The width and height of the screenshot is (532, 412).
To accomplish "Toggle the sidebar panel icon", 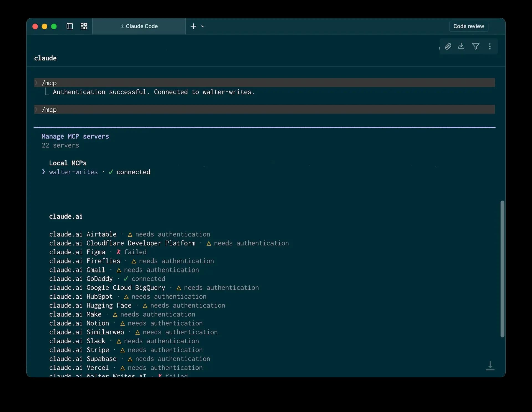I will click(x=70, y=26).
